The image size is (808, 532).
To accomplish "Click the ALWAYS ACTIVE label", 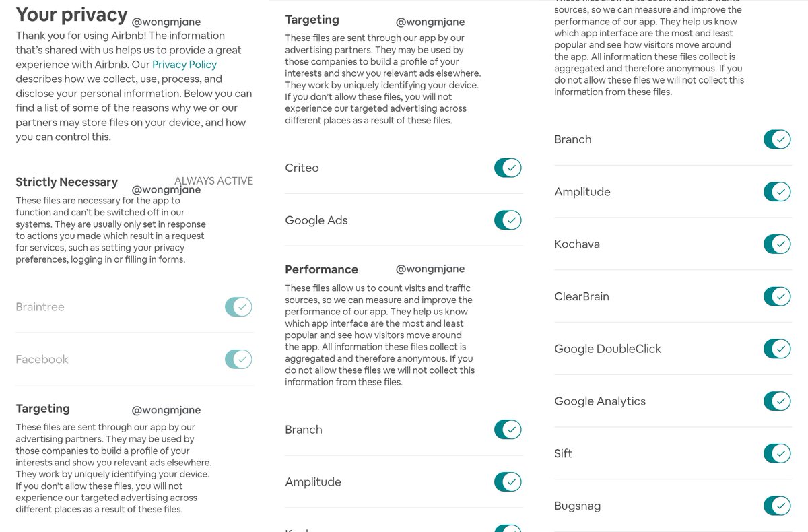I will pos(213,180).
